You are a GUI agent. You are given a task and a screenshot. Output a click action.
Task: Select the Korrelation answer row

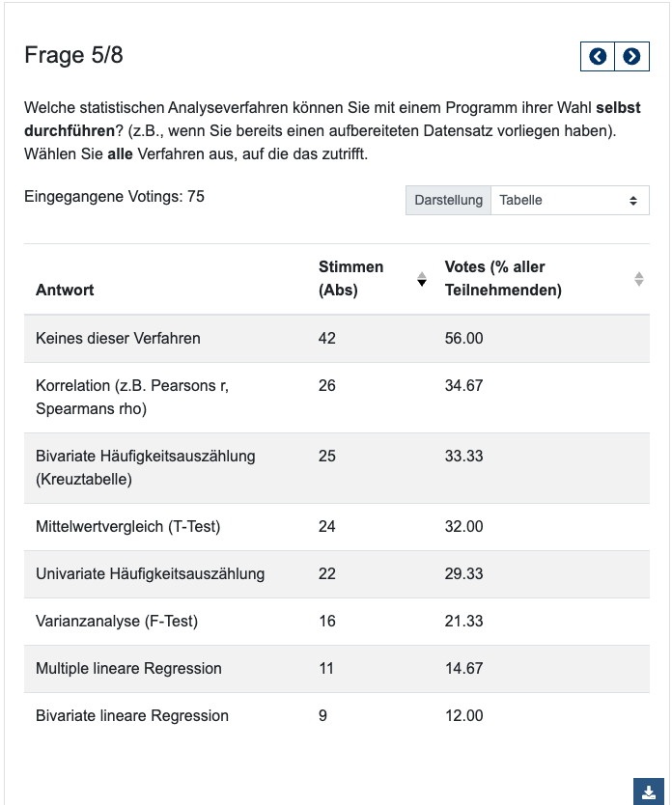coord(131,397)
